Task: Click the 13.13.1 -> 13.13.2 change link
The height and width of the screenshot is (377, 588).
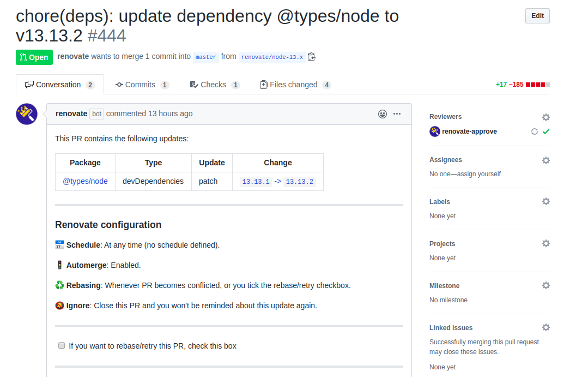Action: 277,182
